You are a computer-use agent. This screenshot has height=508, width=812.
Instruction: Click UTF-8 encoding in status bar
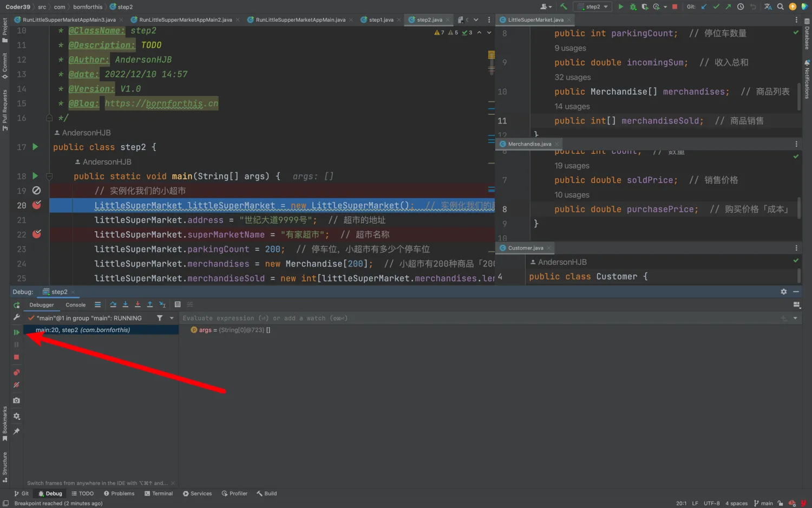(712, 503)
